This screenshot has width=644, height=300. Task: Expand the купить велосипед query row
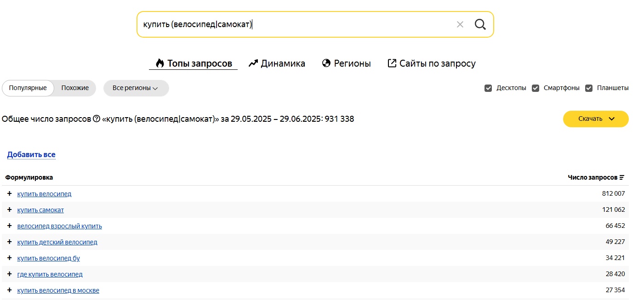click(10, 193)
